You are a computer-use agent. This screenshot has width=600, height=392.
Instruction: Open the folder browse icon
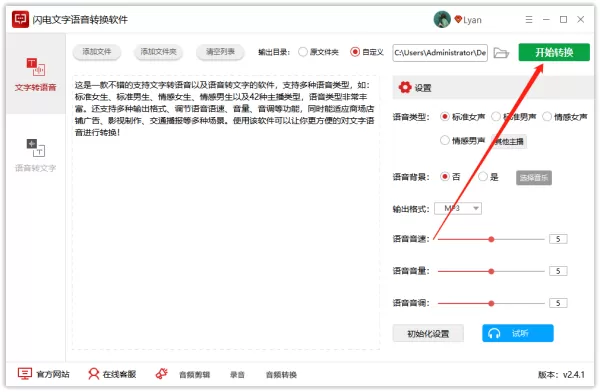click(x=501, y=52)
